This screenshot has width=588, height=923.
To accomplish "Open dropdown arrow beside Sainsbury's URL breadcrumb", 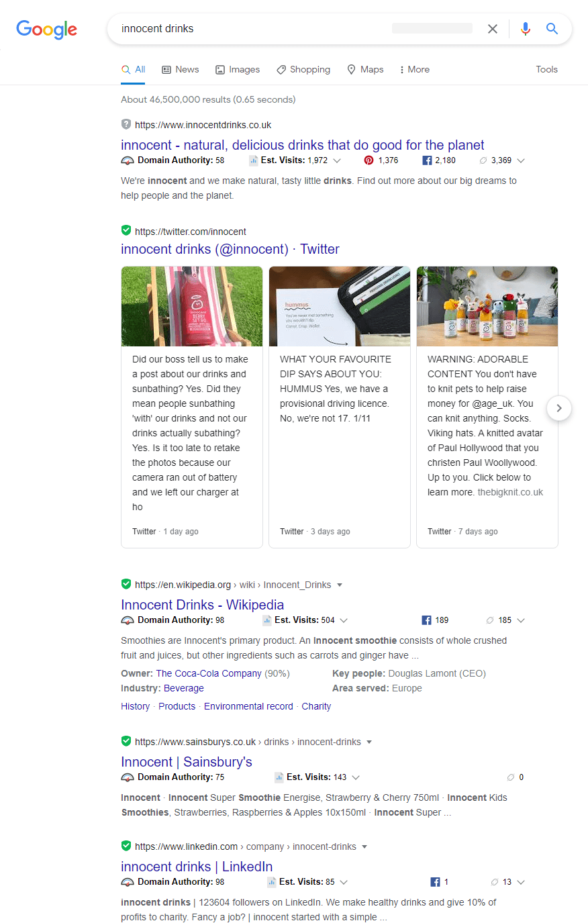I will pos(369,742).
